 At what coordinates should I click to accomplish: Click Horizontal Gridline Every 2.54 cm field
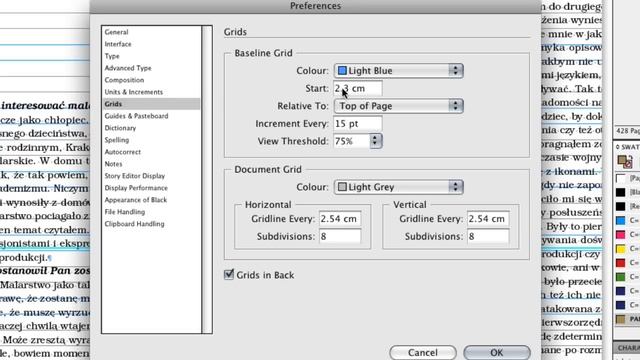point(340,219)
